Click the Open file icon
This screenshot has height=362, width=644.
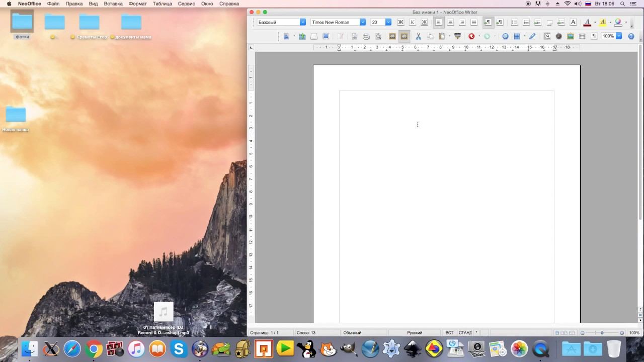302,36
